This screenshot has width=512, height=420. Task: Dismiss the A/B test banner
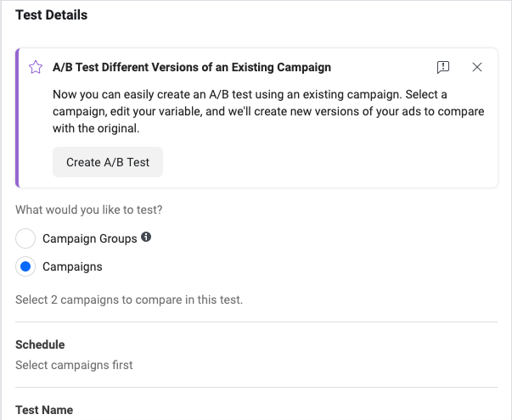point(476,67)
